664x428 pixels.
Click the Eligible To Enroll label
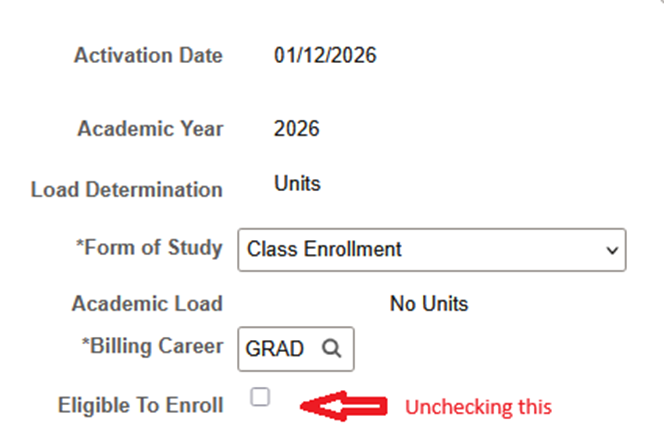pyautogui.click(x=141, y=404)
